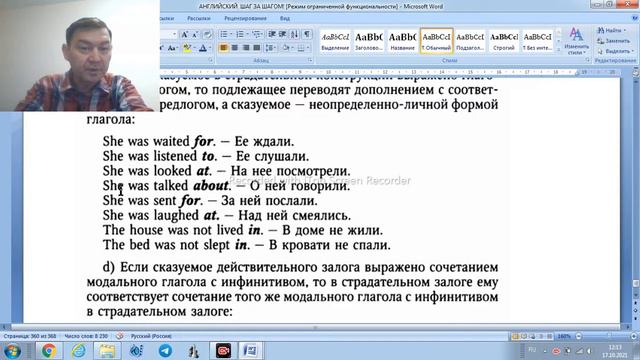Open Изменить стили dropdown
The height and width of the screenshot is (360, 640).
[x=576, y=41]
